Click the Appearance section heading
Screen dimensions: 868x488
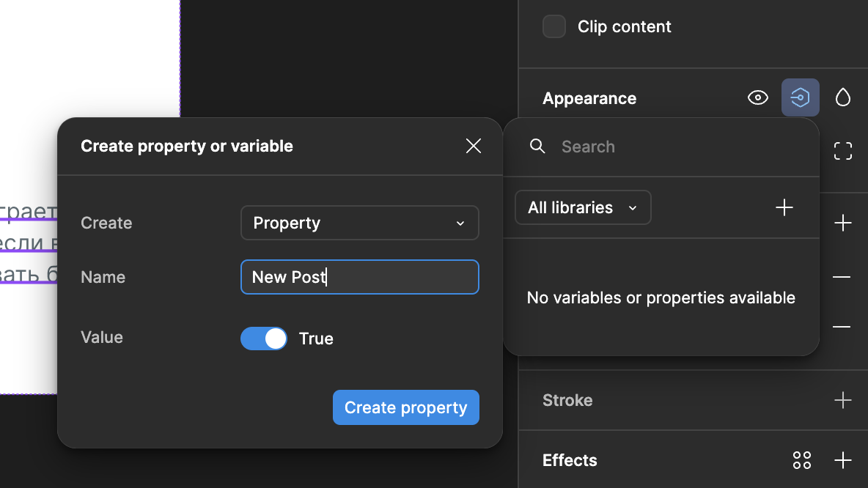pos(589,98)
